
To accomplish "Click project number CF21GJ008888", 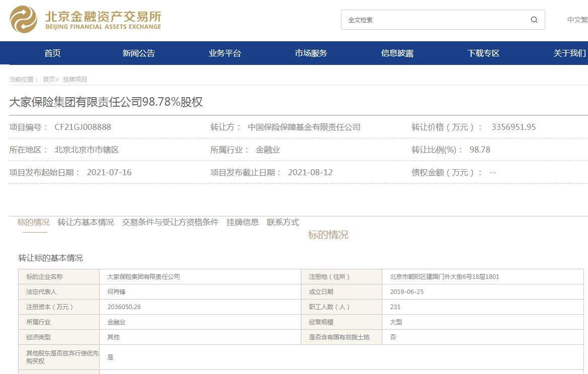I will [x=83, y=127].
